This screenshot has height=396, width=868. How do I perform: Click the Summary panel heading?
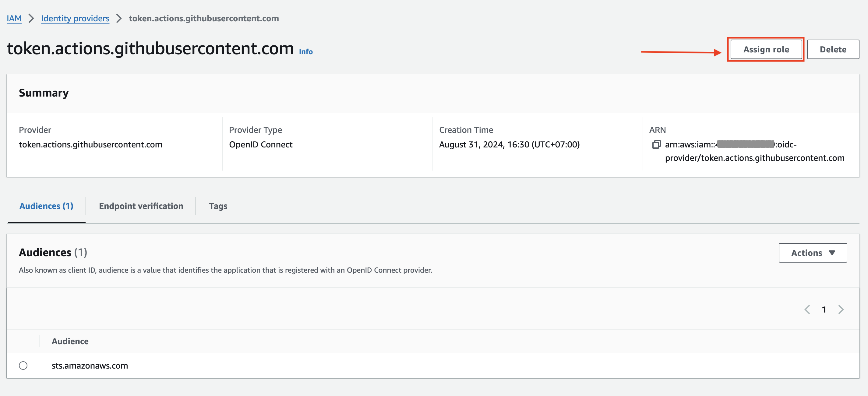tap(44, 93)
